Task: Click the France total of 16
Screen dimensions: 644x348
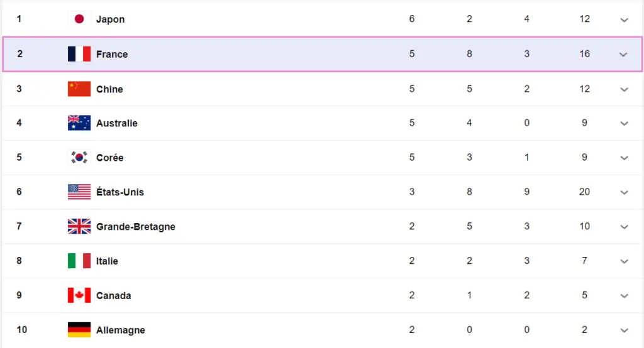Action: tap(585, 54)
